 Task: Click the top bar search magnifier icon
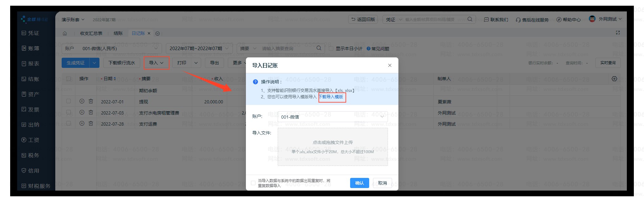tap(470, 19)
